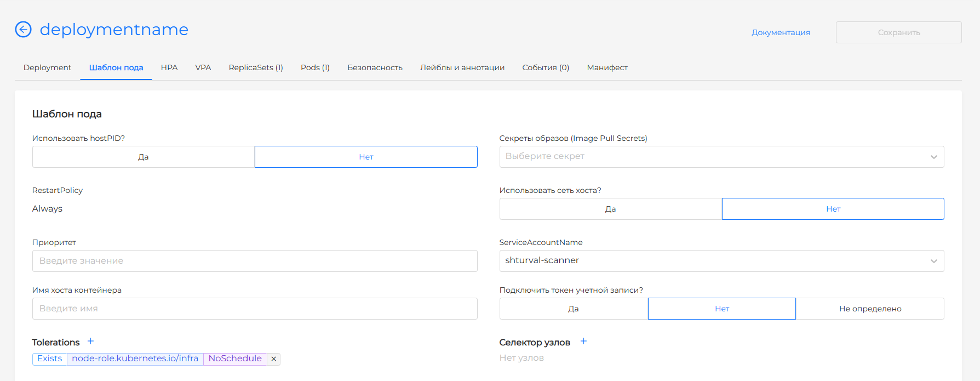Image resolution: width=980 pixels, height=381 pixels.
Task: Expand the ServiceAccountName dropdown
Action: point(722,261)
